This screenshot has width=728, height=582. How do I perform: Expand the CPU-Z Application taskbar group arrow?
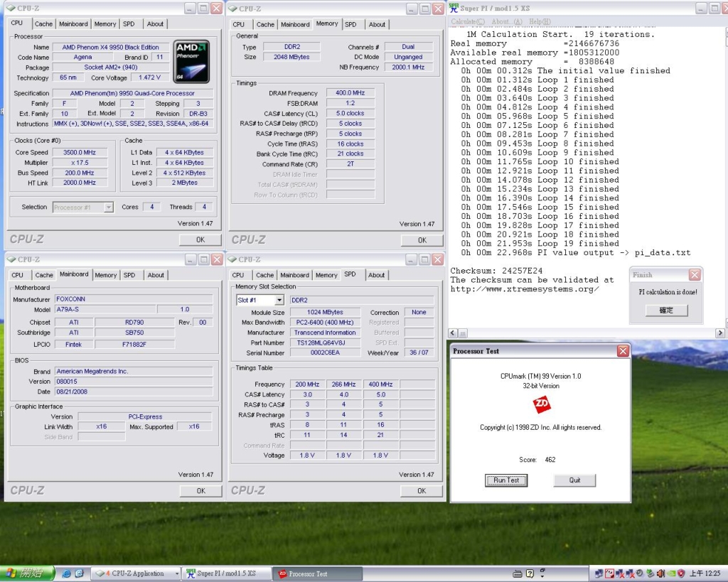click(176, 573)
